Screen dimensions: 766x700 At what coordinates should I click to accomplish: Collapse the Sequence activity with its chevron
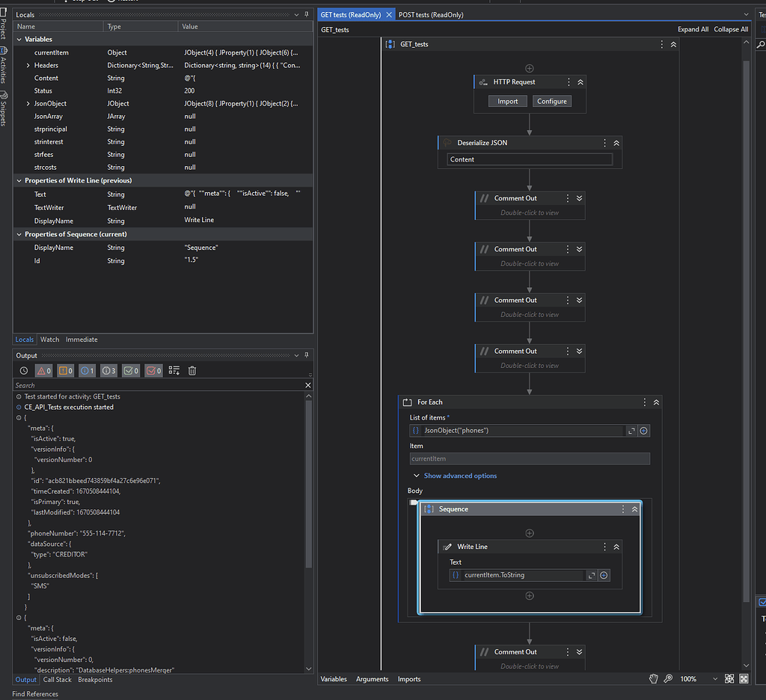click(x=634, y=509)
